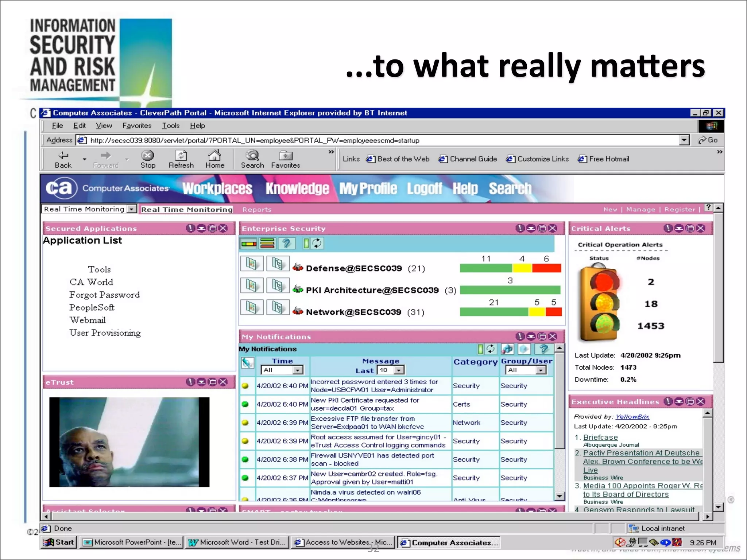
Task: Expand the Last 10 messages count dropdown
Action: click(x=399, y=370)
